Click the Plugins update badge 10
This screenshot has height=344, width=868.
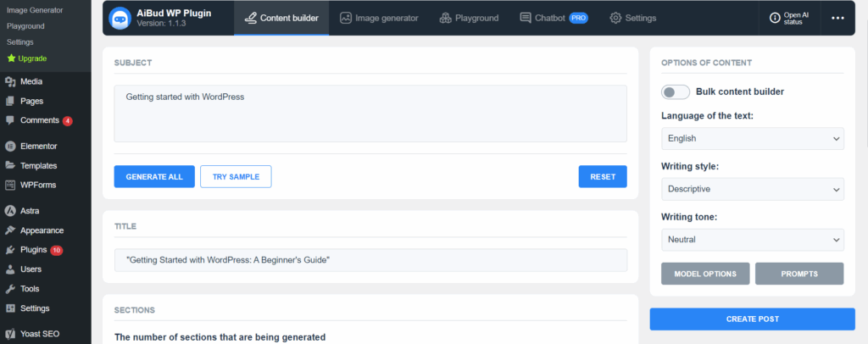pyautogui.click(x=57, y=250)
